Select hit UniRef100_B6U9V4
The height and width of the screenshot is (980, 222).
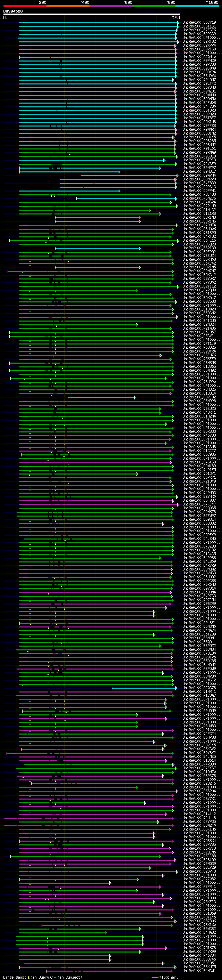coord(199,76)
